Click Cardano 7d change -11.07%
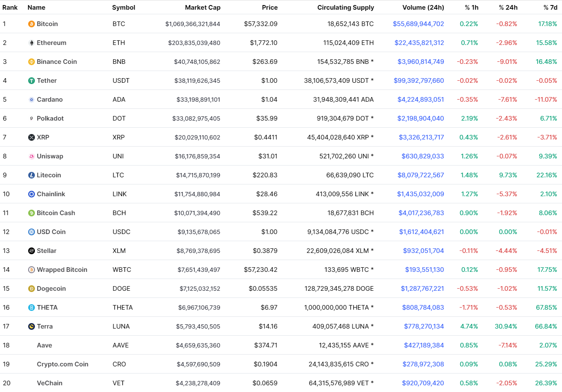Image resolution: width=562 pixels, height=392 pixels. 546,100
